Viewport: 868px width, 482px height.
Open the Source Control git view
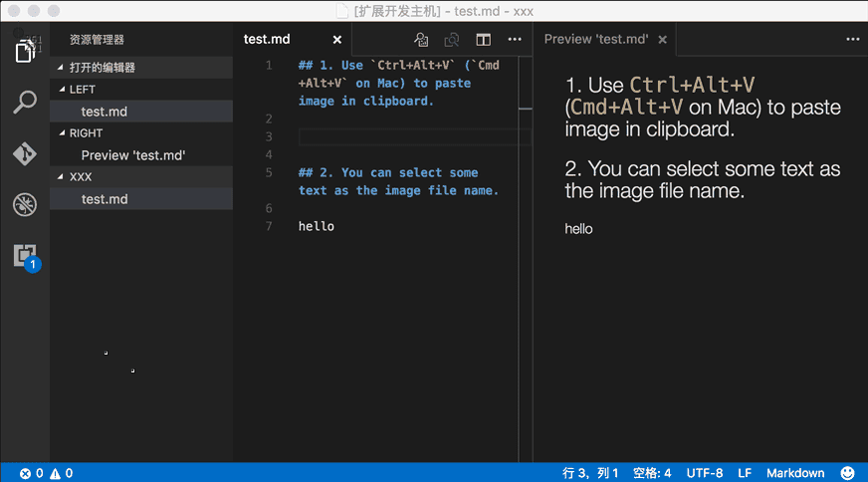click(25, 153)
